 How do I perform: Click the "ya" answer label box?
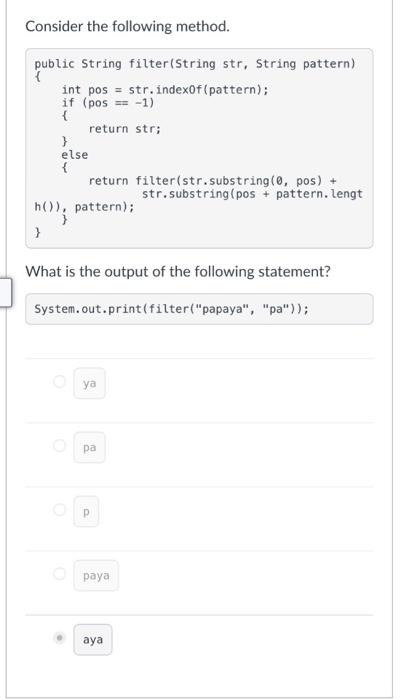pyautogui.click(x=89, y=383)
